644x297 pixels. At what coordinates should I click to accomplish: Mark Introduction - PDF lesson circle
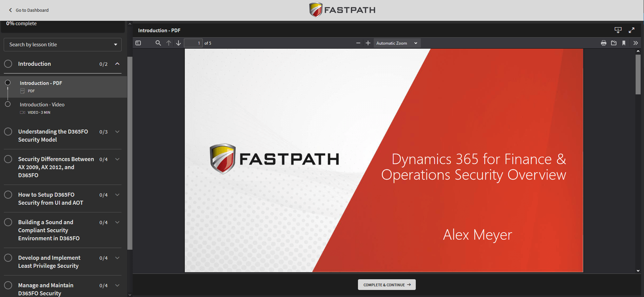click(x=8, y=83)
